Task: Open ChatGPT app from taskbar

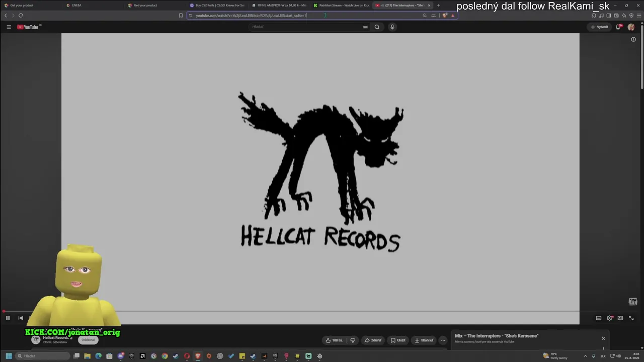Action: coord(220,356)
